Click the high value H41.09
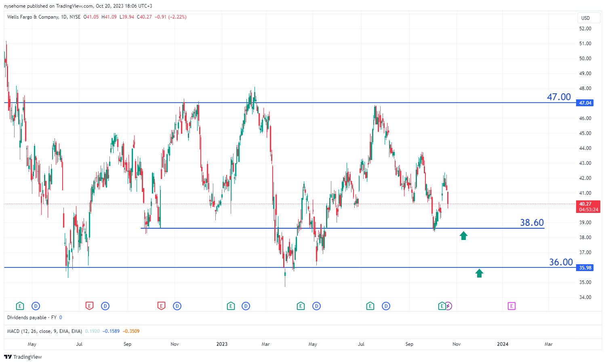This screenshot has width=606, height=364. [x=109, y=17]
